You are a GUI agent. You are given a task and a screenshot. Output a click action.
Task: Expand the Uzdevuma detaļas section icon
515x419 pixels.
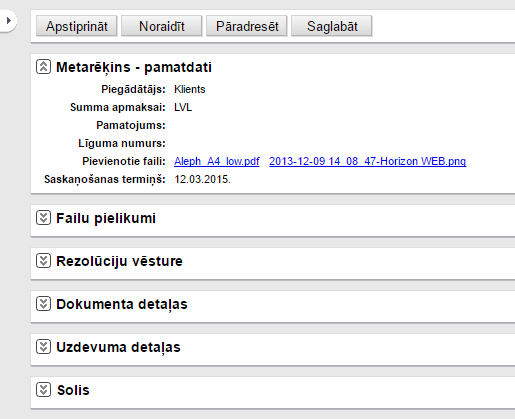point(43,347)
